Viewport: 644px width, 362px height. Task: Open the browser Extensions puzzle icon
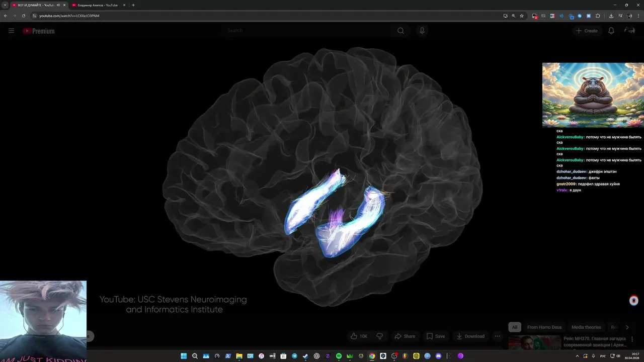tap(598, 16)
